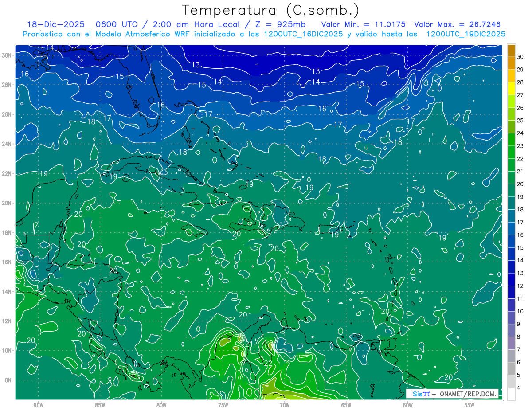Click the 70W longitude axis label
The image size is (532, 411).
click(285, 405)
